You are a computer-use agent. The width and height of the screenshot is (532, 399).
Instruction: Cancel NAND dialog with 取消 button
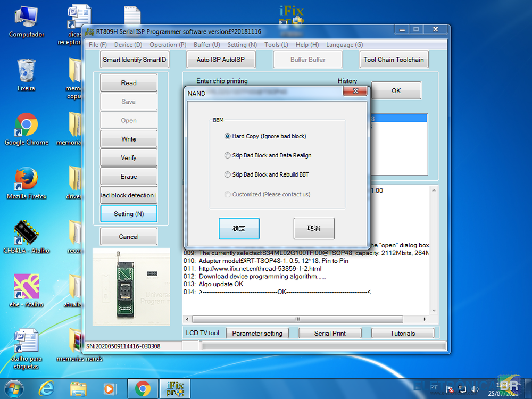tap(314, 228)
